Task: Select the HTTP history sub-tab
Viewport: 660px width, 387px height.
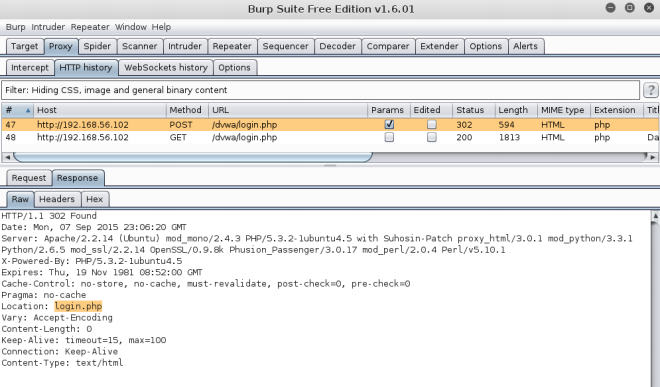Action: pos(86,68)
